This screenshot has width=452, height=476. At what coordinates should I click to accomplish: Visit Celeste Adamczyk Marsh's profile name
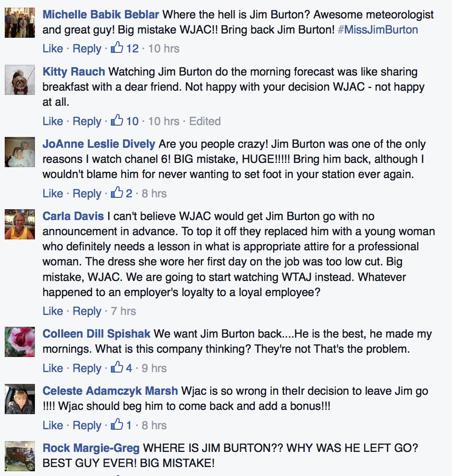click(x=110, y=391)
